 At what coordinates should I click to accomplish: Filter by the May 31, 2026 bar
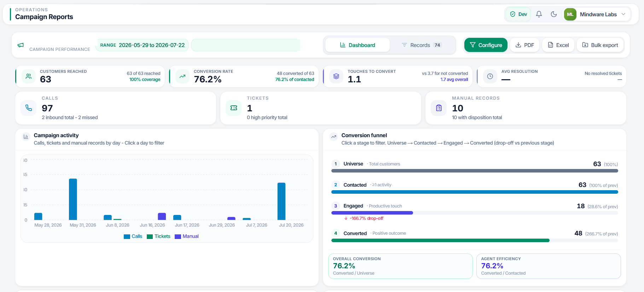73,199
